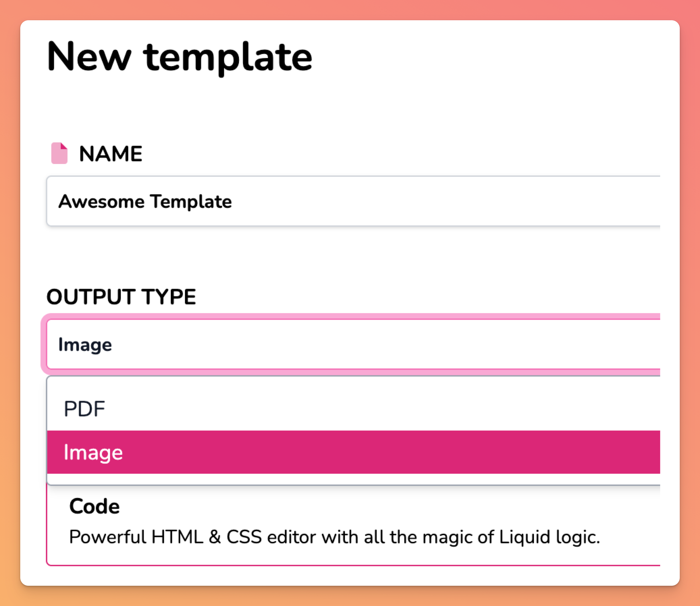Click the OUTPUT TYPE field label
The height and width of the screenshot is (606, 700).
(121, 297)
